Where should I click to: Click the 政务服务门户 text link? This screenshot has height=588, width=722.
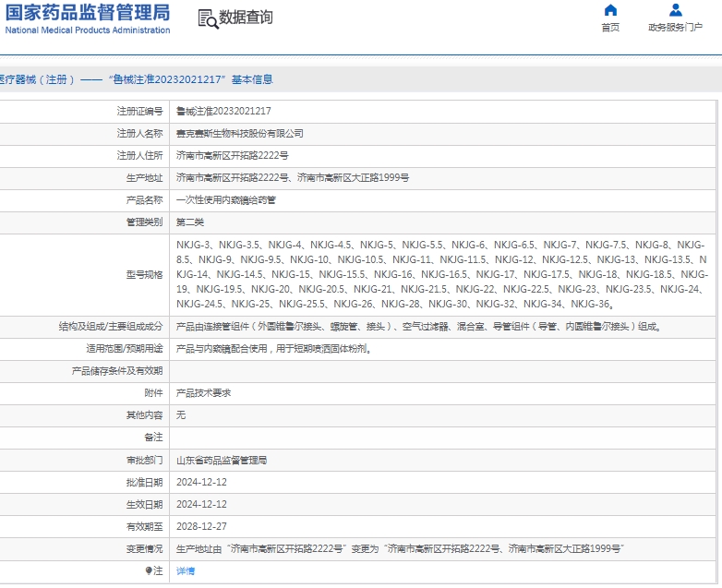pyautogui.click(x=676, y=28)
